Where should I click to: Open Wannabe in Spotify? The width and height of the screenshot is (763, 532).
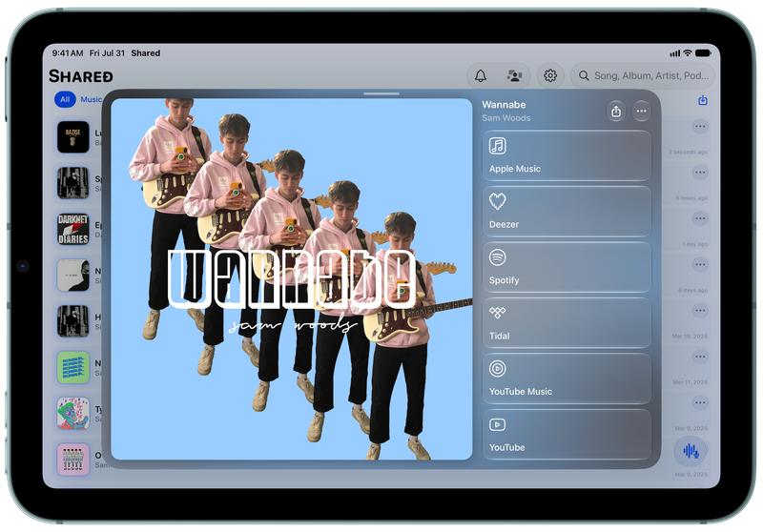(x=567, y=268)
